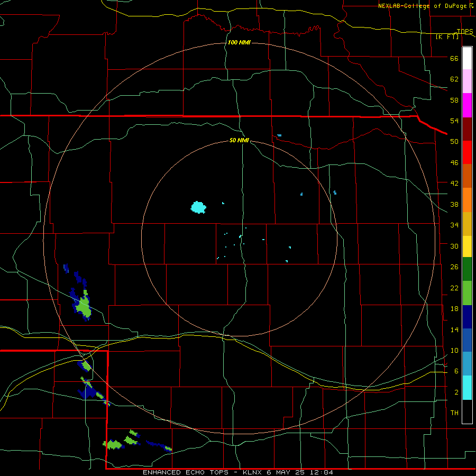Click the '50' scale value

[454, 141]
